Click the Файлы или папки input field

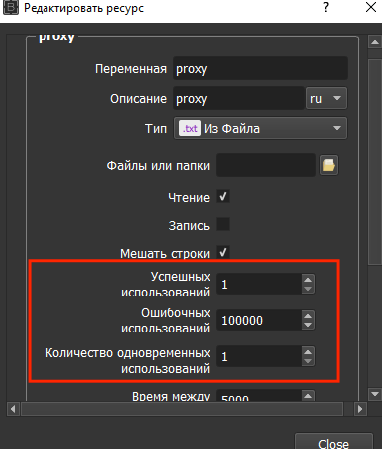[x=266, y=165]
